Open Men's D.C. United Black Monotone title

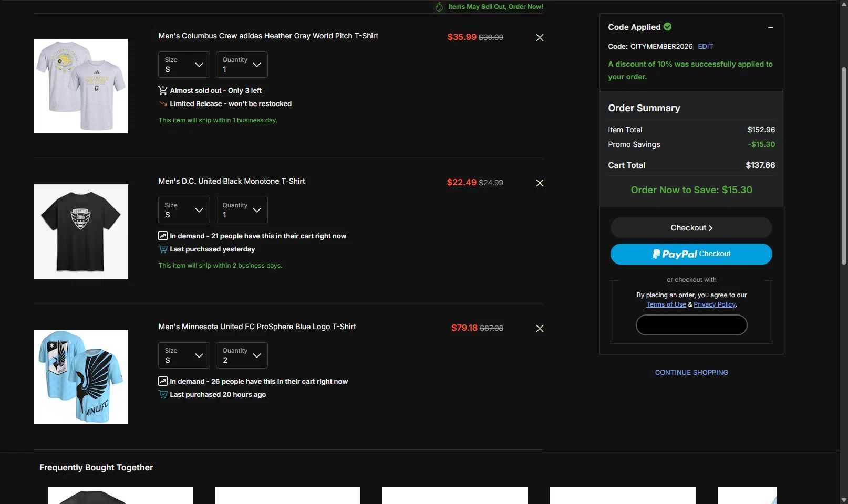click(232, 181)
